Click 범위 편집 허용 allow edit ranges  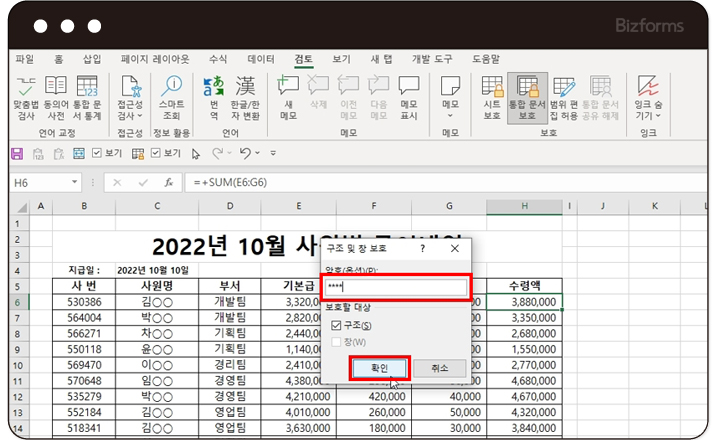[564, 92]
